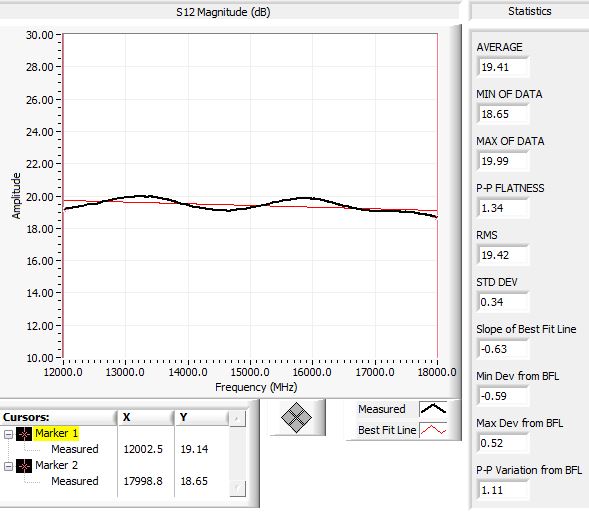Collapse the Marker 1 tree node
Image resolution: width=589 pixels, height=512 pixels.
8,435
